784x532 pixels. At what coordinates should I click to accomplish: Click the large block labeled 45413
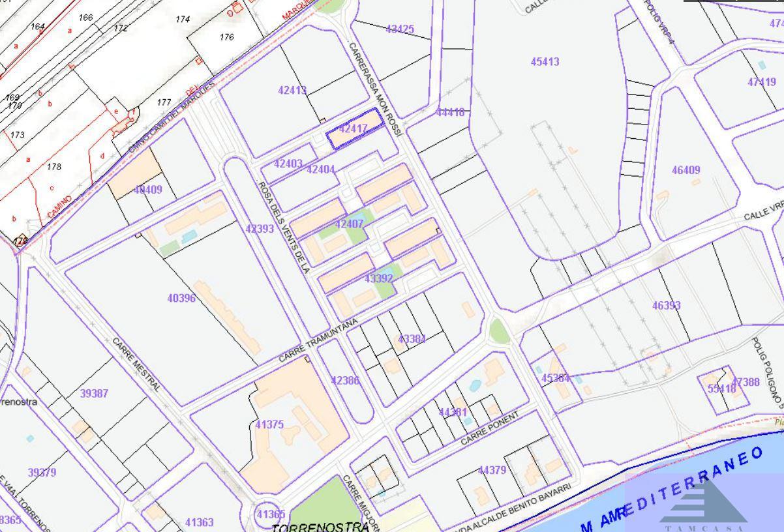tap(545, 62)
